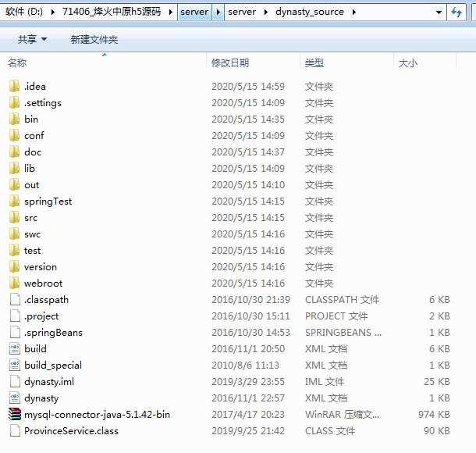This screenshot has width=476, height=453.
Task: Select the build_special XML document icon
Action: click(15, 366)
